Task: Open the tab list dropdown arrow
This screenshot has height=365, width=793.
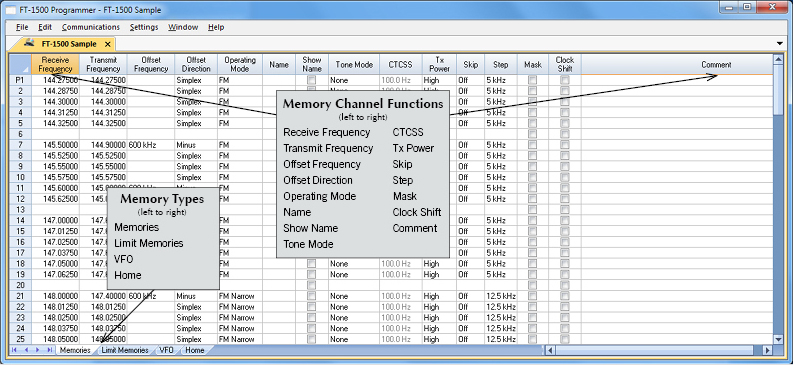Action: click(780, 43)
